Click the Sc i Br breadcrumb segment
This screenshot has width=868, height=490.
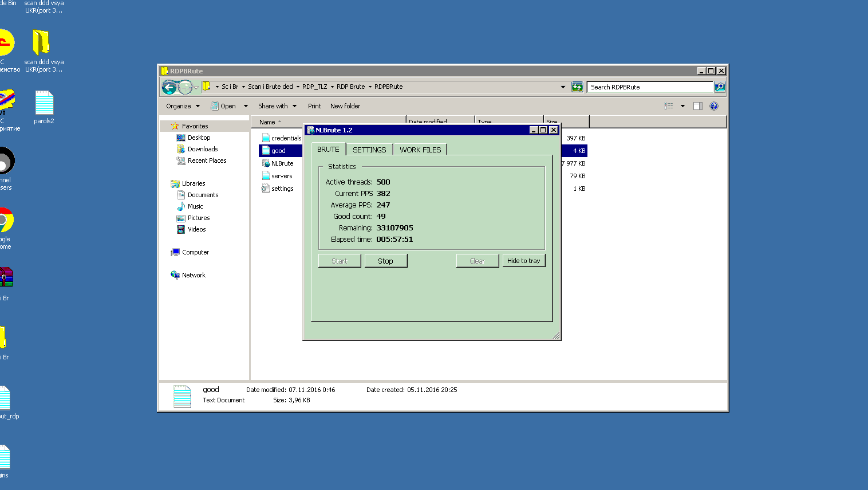pyautogui.click(x=230, y=87)
